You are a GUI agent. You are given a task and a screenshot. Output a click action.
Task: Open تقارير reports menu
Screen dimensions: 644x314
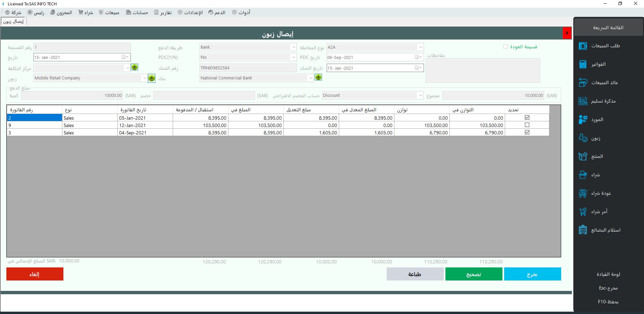coord(163,12)
